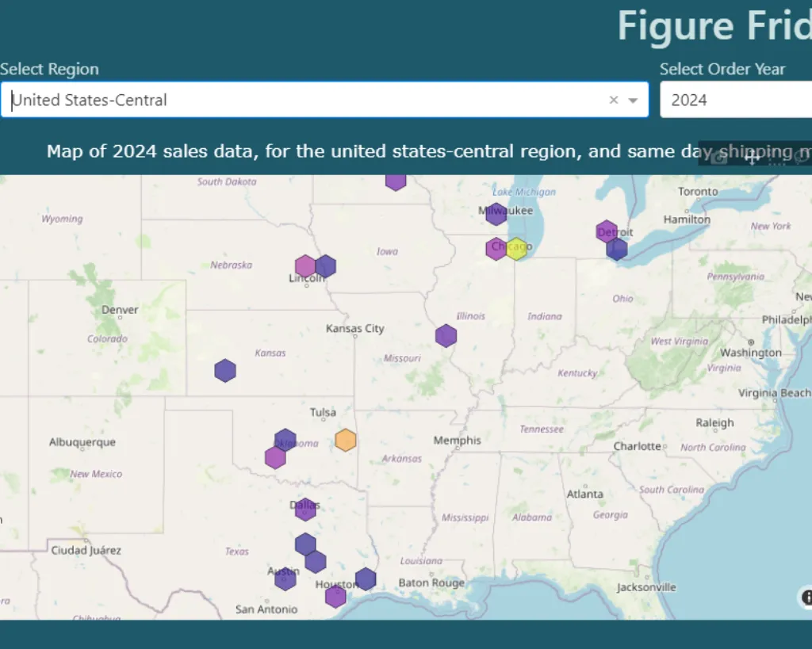Expand the Select Region dropdown arrow
This screenshot has height=649, width=812.
[x=633, y=100]
